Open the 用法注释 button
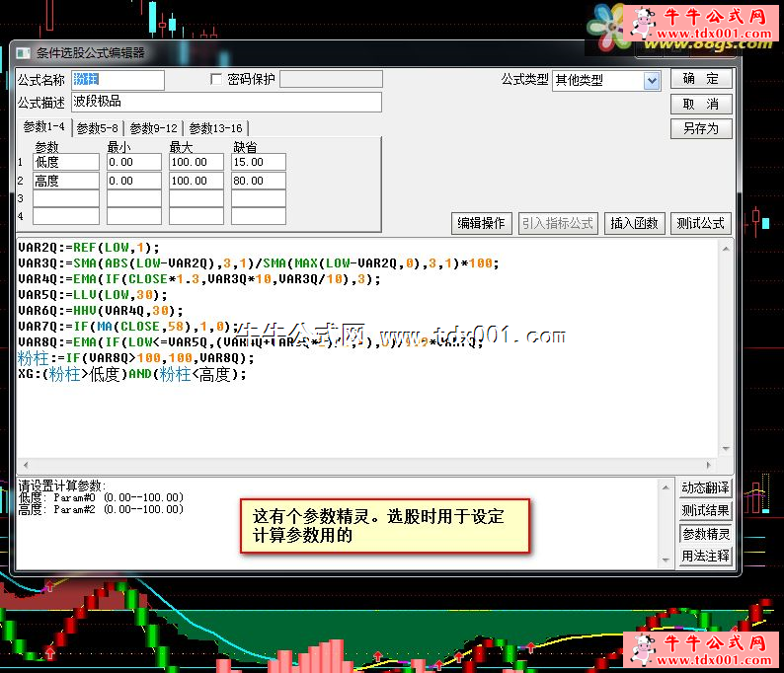This screenshot has height=673, width=784. (x=705, y=557)
